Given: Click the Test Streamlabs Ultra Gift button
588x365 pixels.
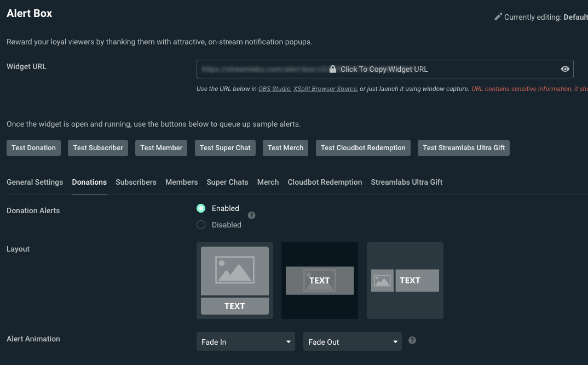Looking at the screenshot, I should 463,147.
